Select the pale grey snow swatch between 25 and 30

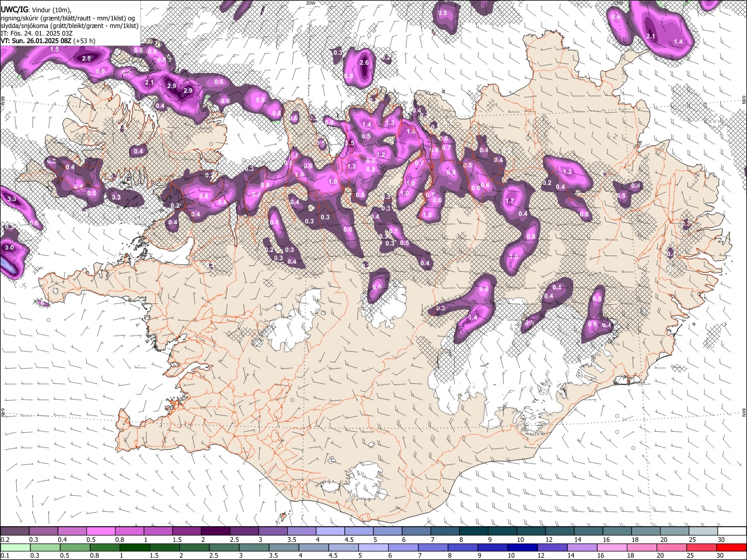[704, 531]
